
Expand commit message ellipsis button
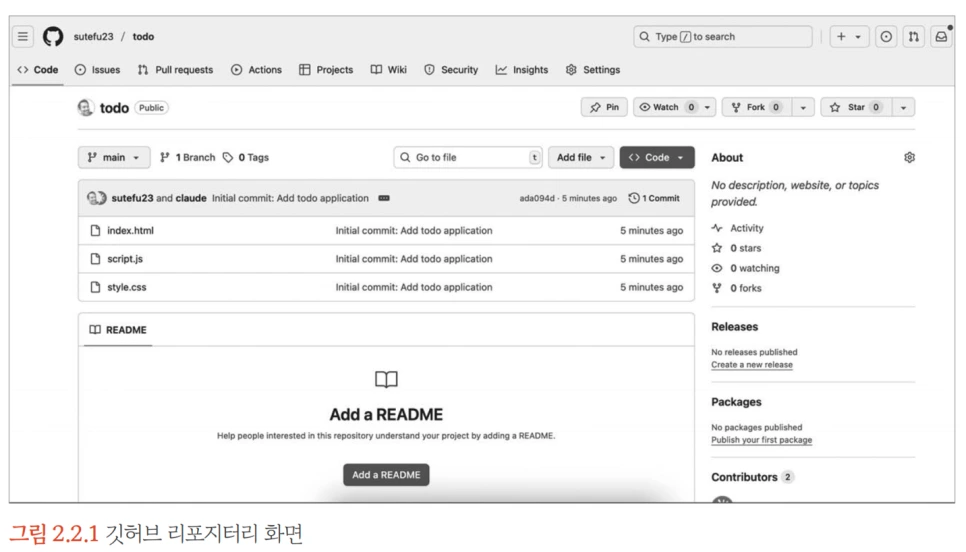click(x=384, y=198)
